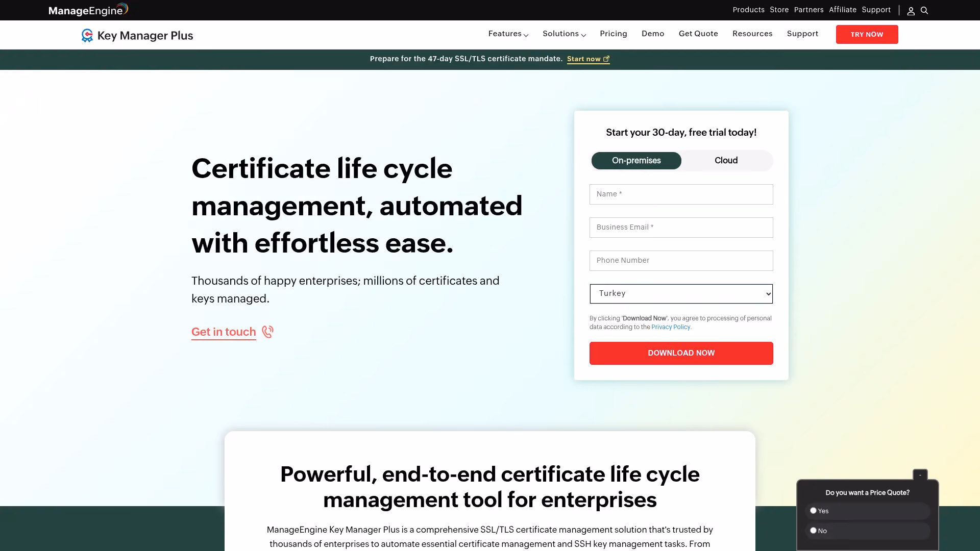This screenshot has height=551, width=980.
Task: Click the DOWNLOAD NOW button
Action: [x=681, y=353]
